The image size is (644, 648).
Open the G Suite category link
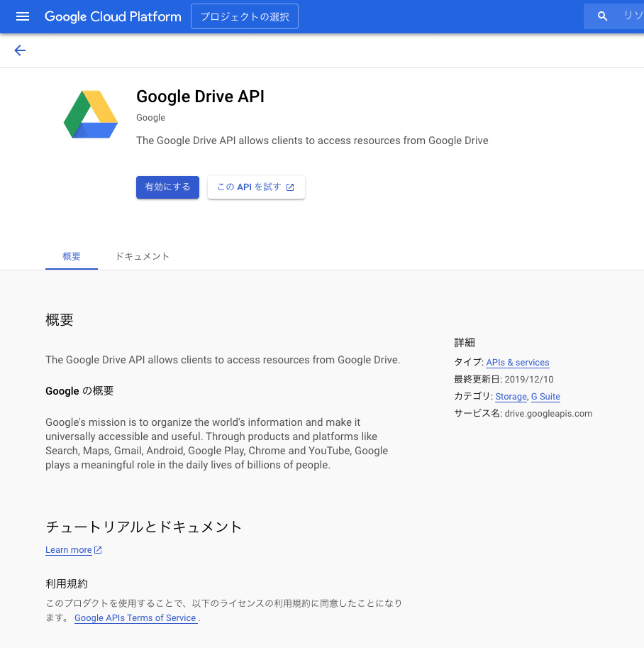[x=545, y=397]
